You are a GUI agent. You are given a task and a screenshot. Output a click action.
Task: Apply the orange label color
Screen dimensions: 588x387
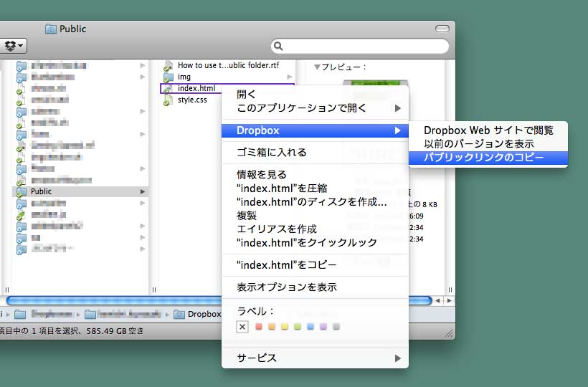click(x=272, y=327)
